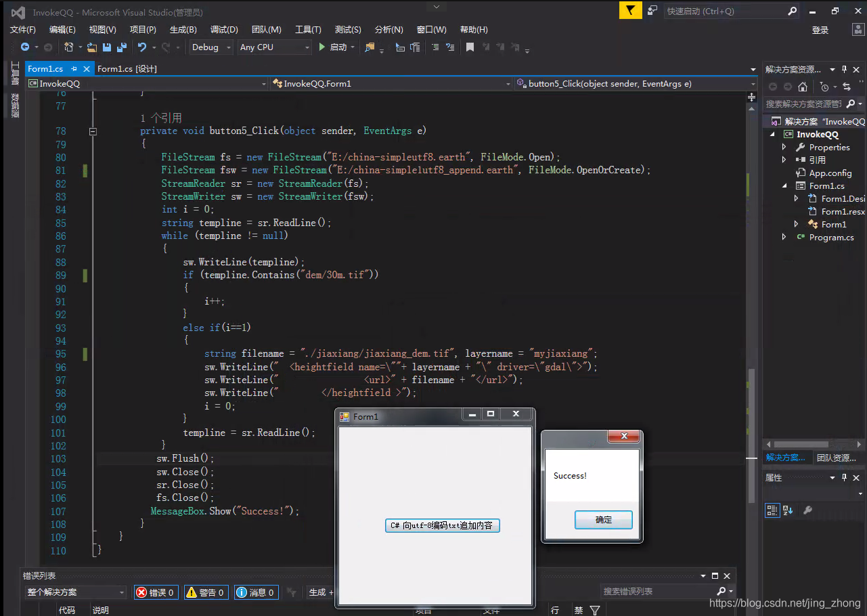Click the Save All icon
The width and height of the screenshot is (867, 616).
122,47
